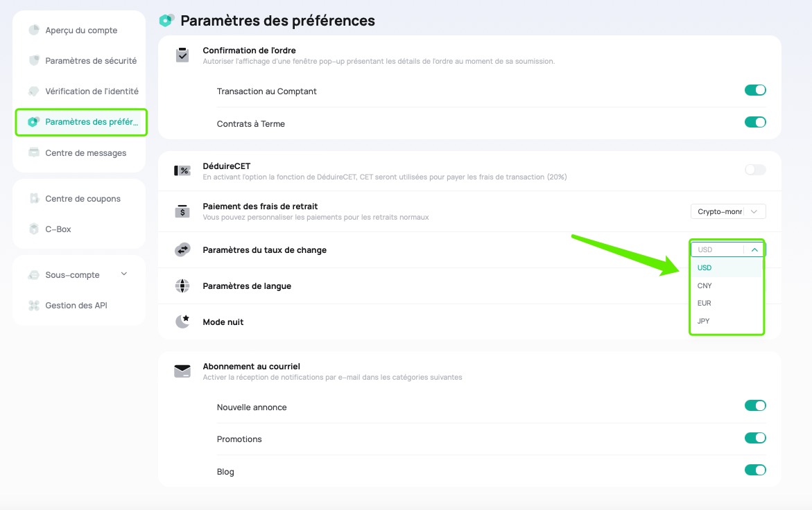
Task: Click the Centre de coupons icon
Action: [x=34, y=199]
